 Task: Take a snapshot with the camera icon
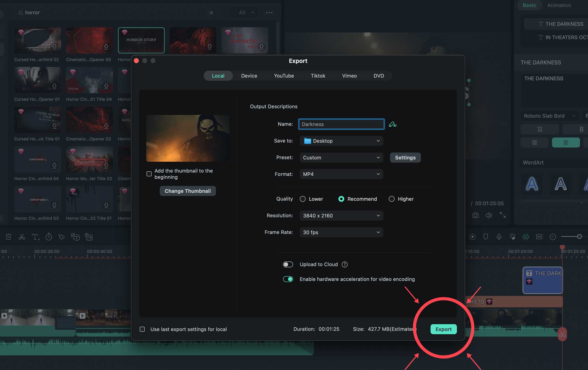476,215
